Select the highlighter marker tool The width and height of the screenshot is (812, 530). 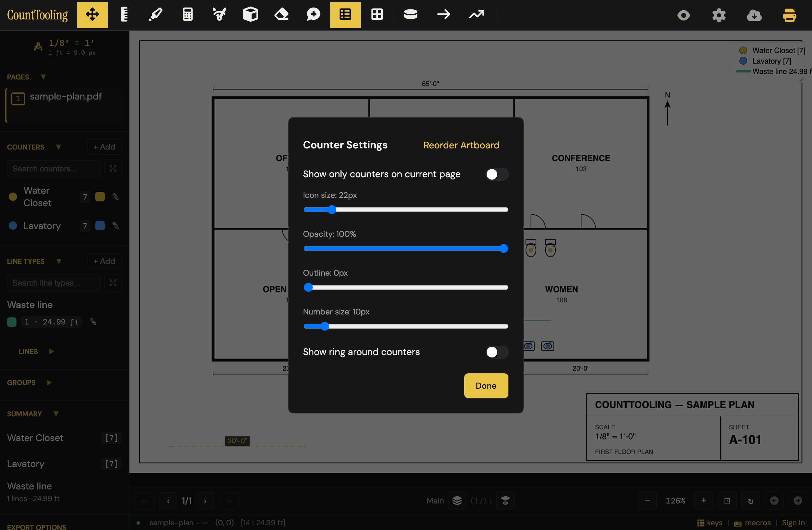(x=156, y=15)
